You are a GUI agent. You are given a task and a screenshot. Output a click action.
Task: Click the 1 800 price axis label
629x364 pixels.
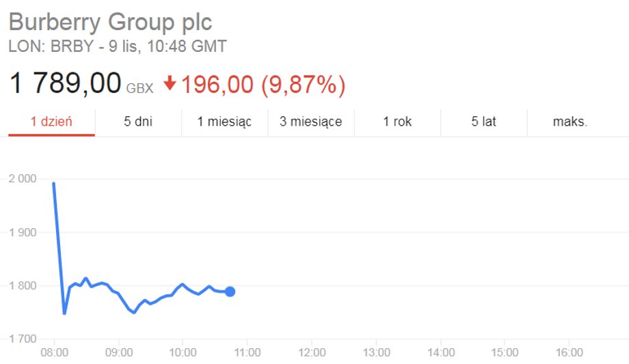[23, 286]
